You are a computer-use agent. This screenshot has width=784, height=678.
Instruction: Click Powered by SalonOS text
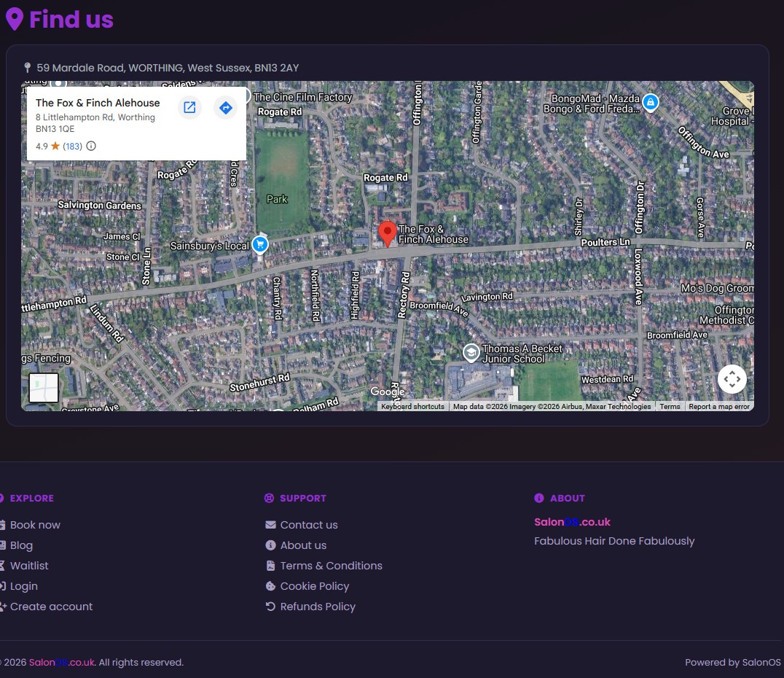pyautogui.click(x=732, y=663)
